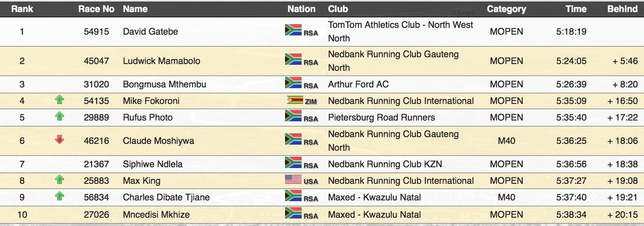
Task: Click the Zimbabwe flag in Mike Fokoroni's row
Action: 294,100
